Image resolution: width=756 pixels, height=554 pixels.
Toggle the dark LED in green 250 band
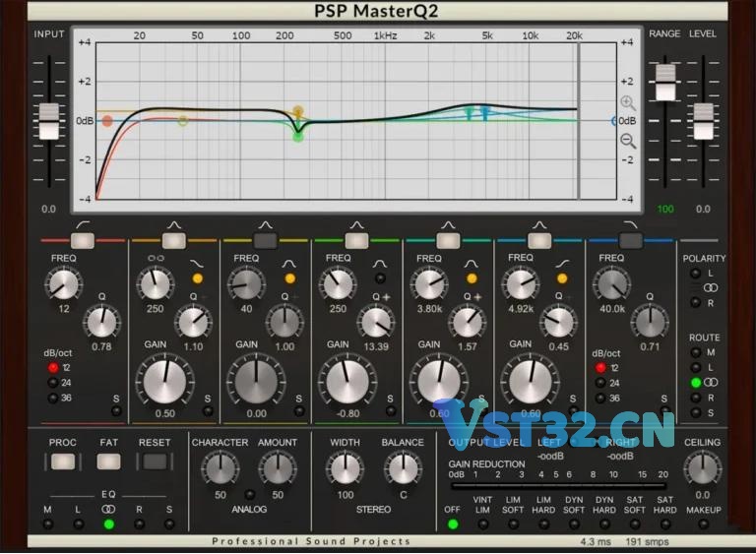click(x=380, y=278)
